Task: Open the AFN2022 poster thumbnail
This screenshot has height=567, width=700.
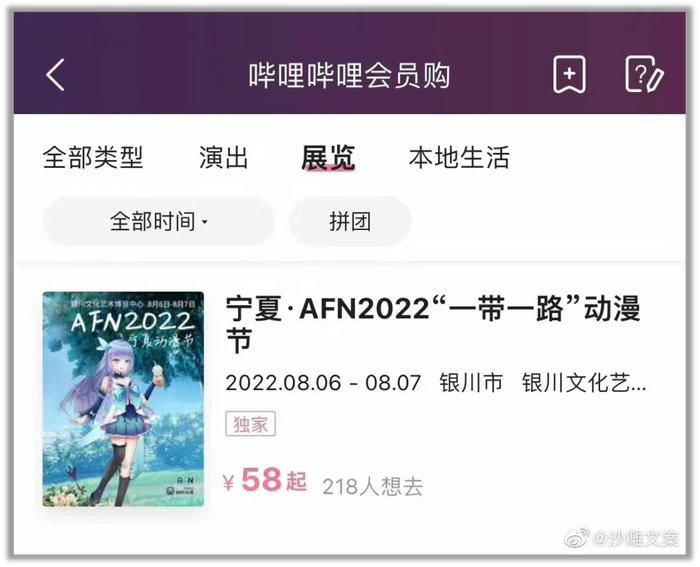Action: [123, 399]
